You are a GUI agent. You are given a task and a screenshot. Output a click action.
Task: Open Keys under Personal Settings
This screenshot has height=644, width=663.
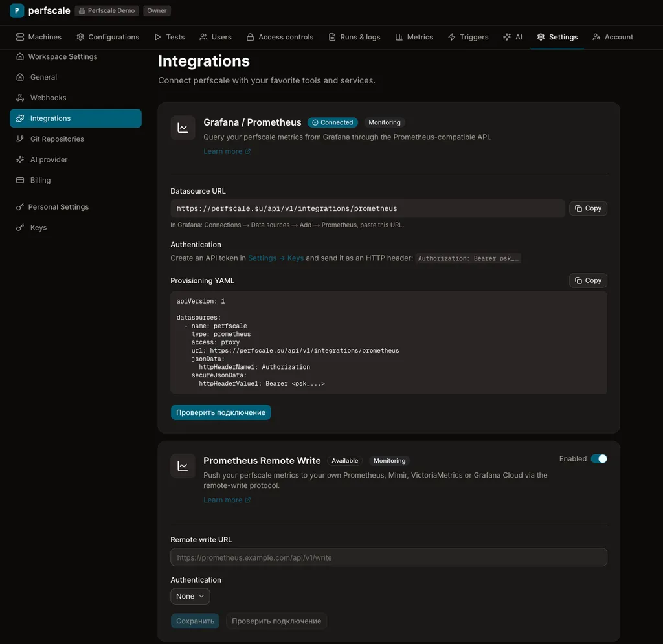(76, 227)
